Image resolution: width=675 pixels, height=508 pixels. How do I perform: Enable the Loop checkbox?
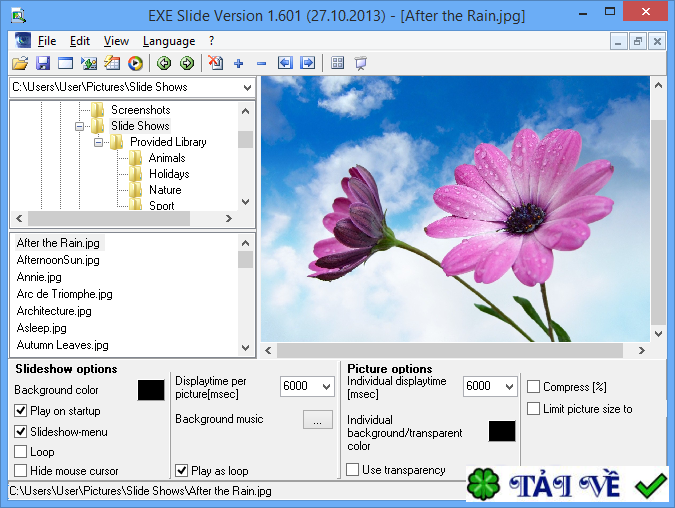click(x=21, y=452)
